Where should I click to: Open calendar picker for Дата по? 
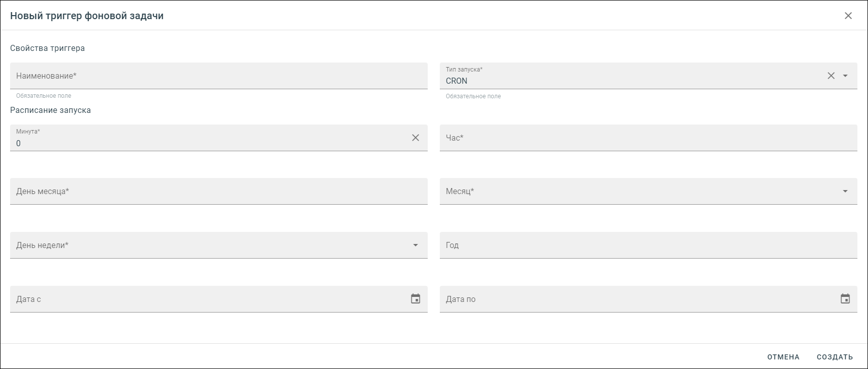tap(845, 299)
